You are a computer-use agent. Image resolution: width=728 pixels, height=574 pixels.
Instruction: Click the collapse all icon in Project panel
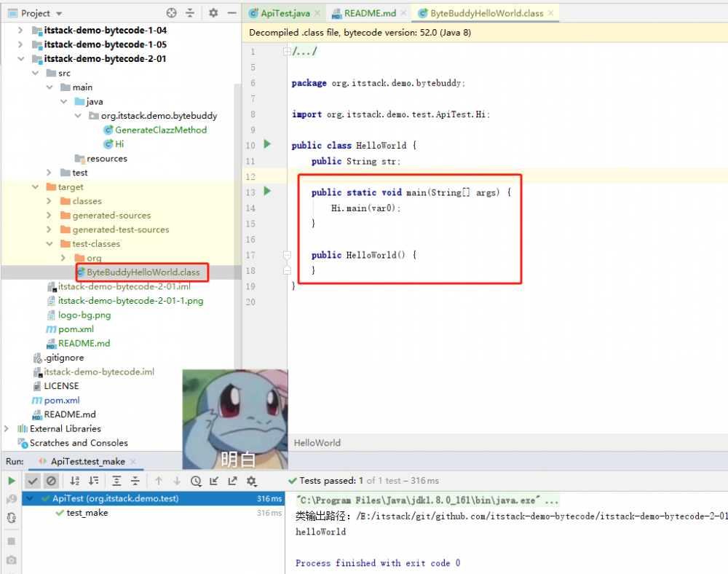[190, 13]
